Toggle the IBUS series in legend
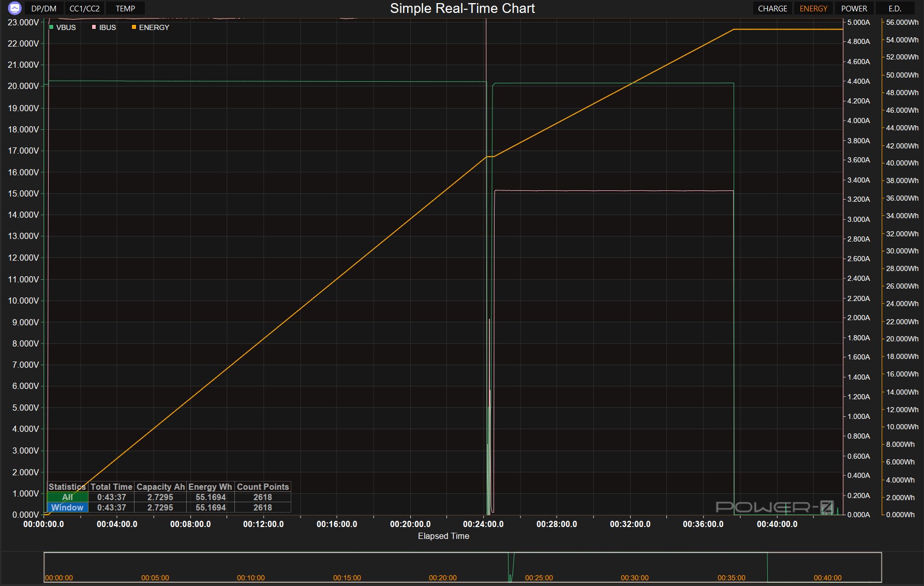 (107, 27)
